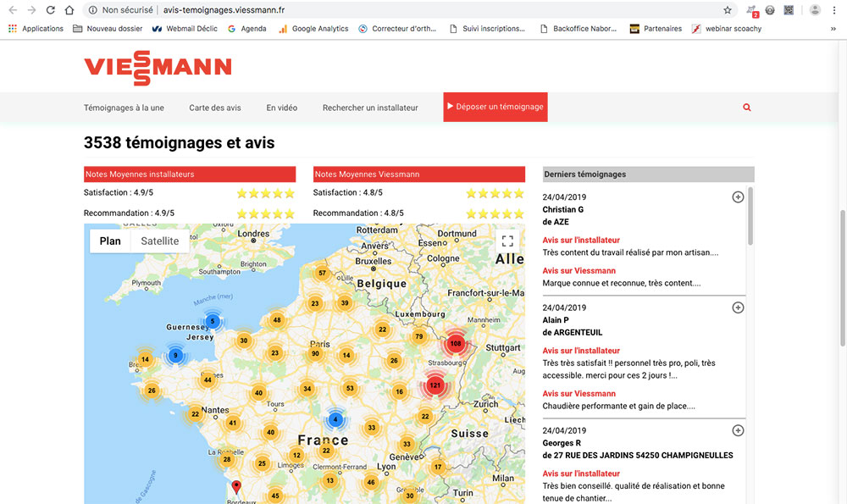Open the user profile avatar icon
847x504 pixels.
click(x=815, y=9)
